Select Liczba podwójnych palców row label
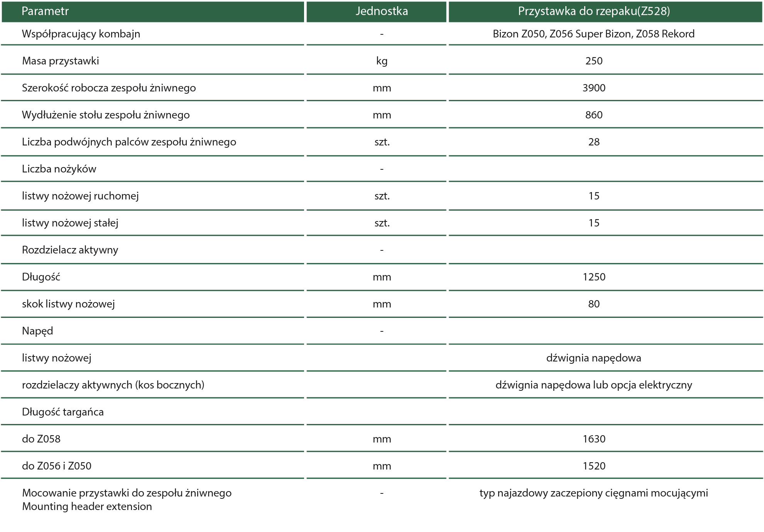 [x=129, y=142]
